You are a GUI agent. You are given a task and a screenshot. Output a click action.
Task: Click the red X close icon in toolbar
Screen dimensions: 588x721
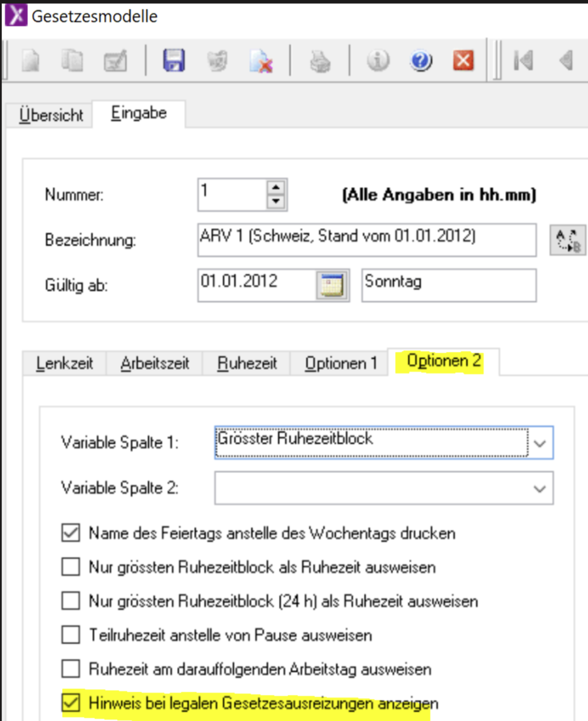pos(463,60)
